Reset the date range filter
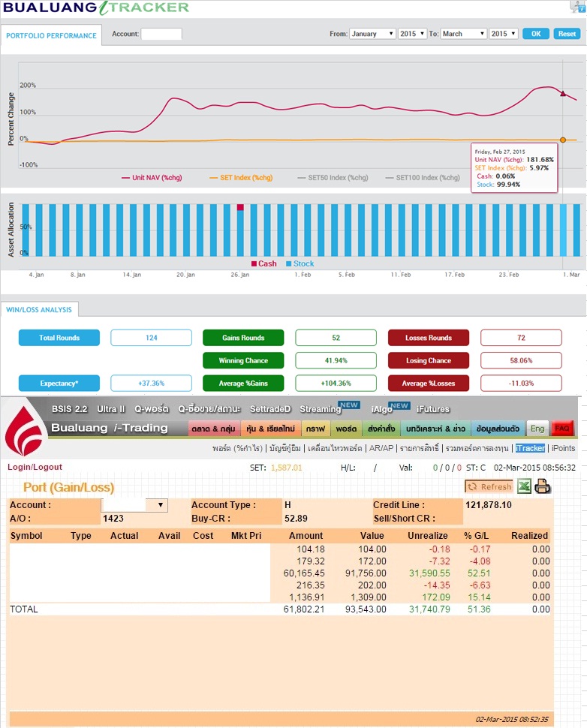This screenshot has width=587, height=728. pyautogui.click(x=567, y=34)
